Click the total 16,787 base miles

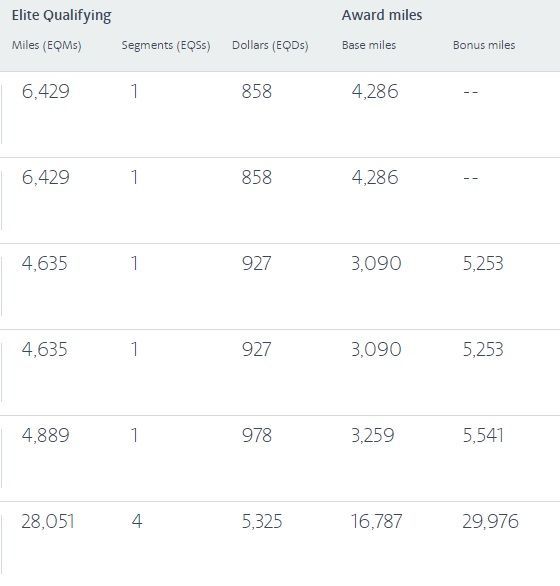tap(376, 521)
